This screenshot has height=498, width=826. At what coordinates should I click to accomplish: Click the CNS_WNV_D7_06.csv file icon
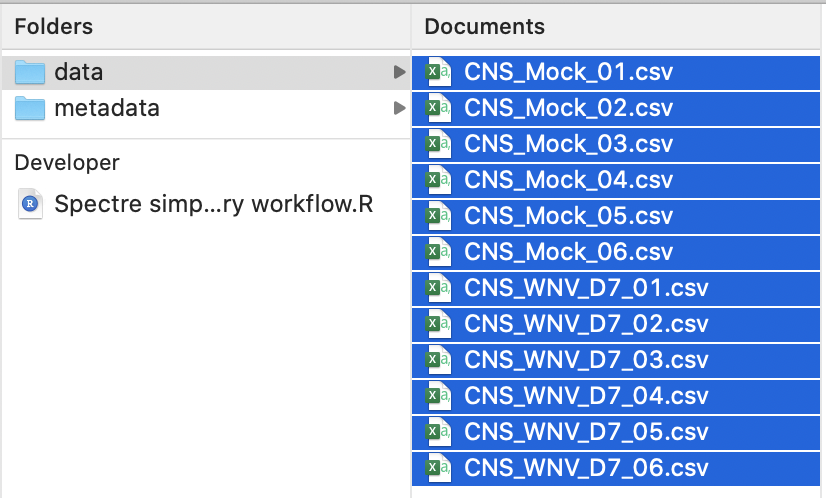tap(437, 468)
